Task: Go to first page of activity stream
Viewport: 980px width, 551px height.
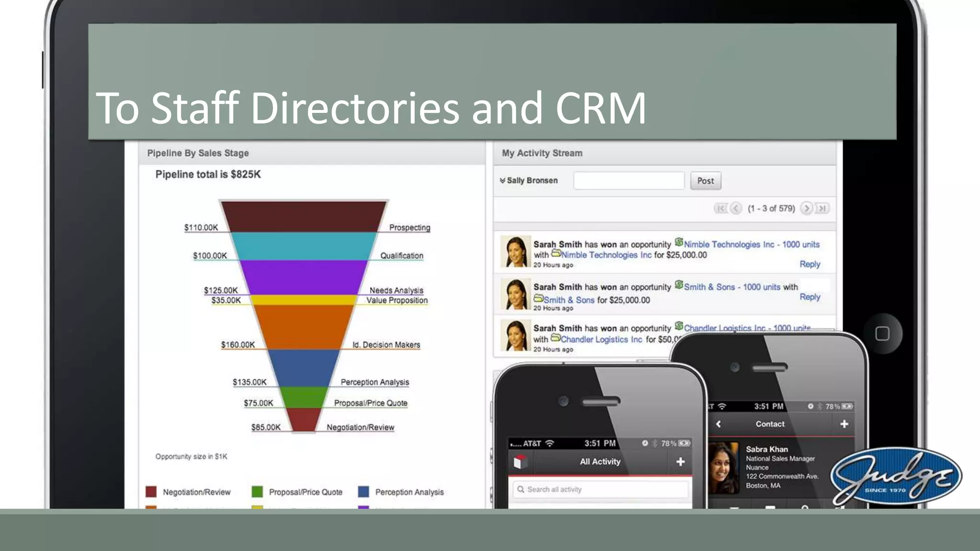Action: coord(720,208)
